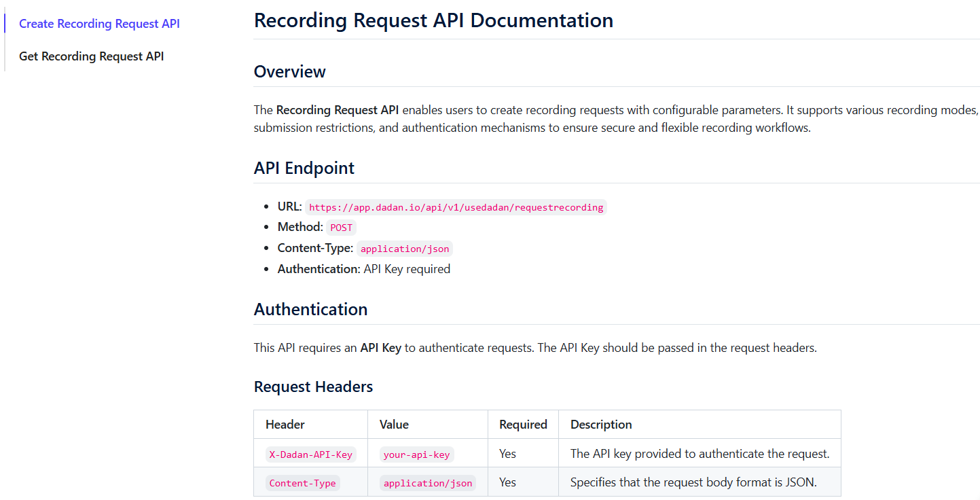
Task: Click the Description column header
Action: (600, 424)
